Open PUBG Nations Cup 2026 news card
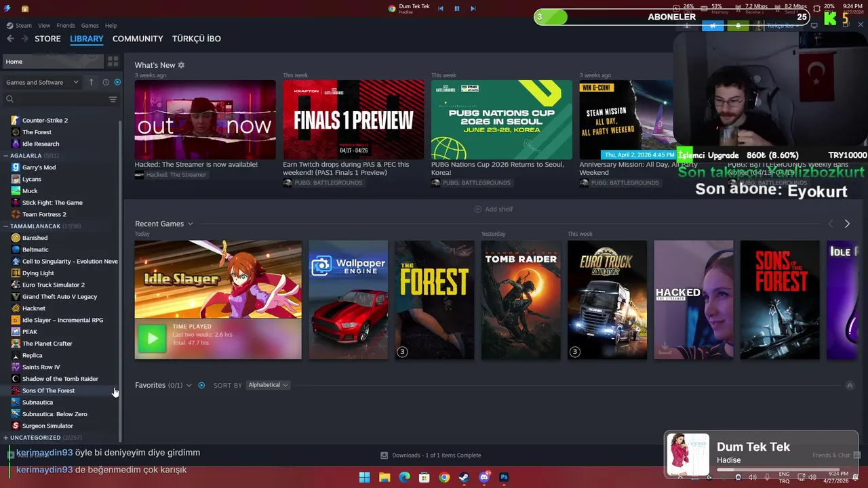 [x=502, y=120]
